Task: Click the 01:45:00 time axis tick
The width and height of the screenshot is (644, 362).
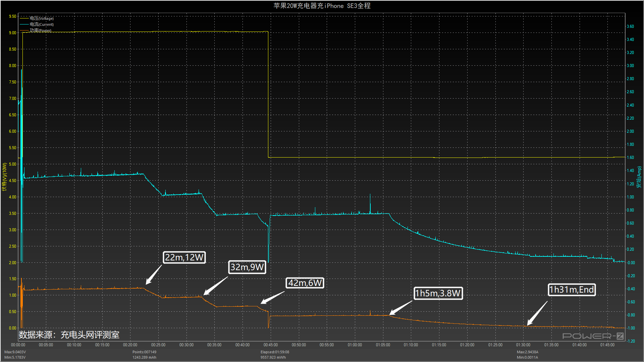Action: [607, 345]
